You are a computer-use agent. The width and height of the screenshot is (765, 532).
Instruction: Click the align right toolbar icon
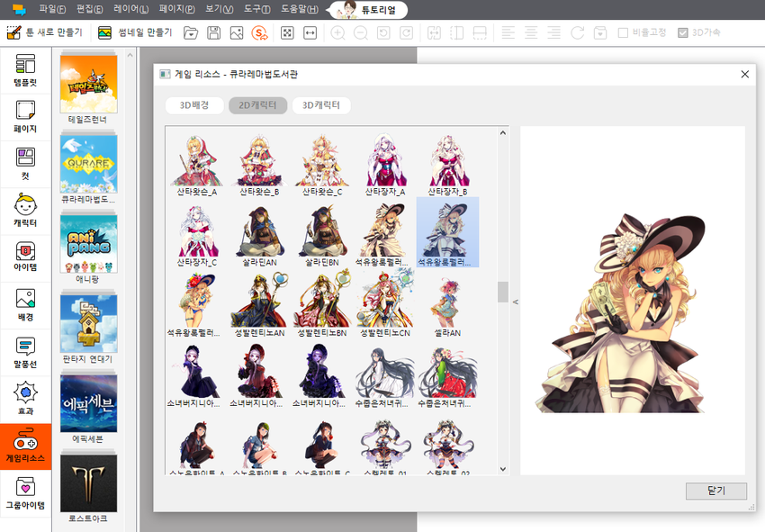pyautogui.click(x=553, y=32)
